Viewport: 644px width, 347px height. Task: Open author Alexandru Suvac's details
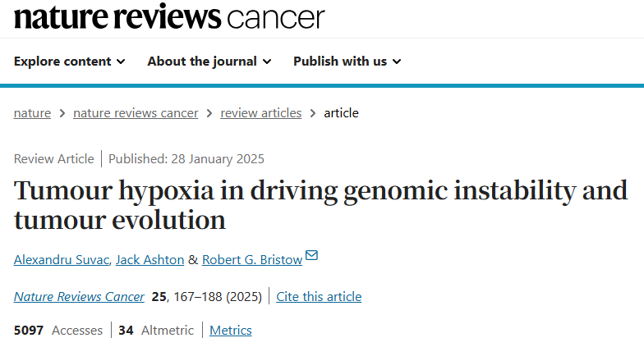[62, 259]
